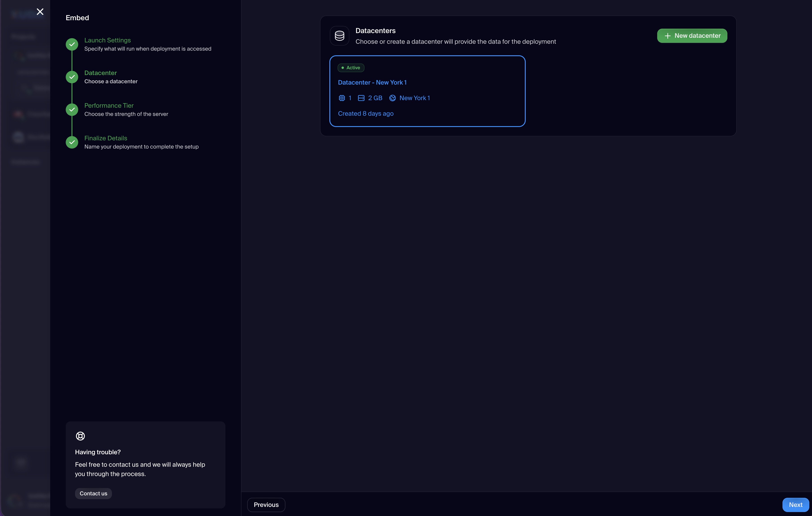Go to the Performance Tier step

(x=109, y=105)
